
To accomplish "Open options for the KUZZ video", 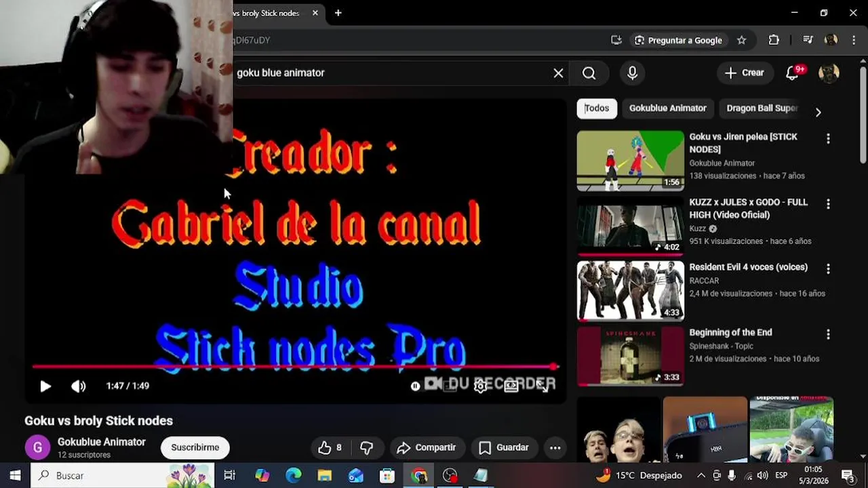I will click(828, 204).
